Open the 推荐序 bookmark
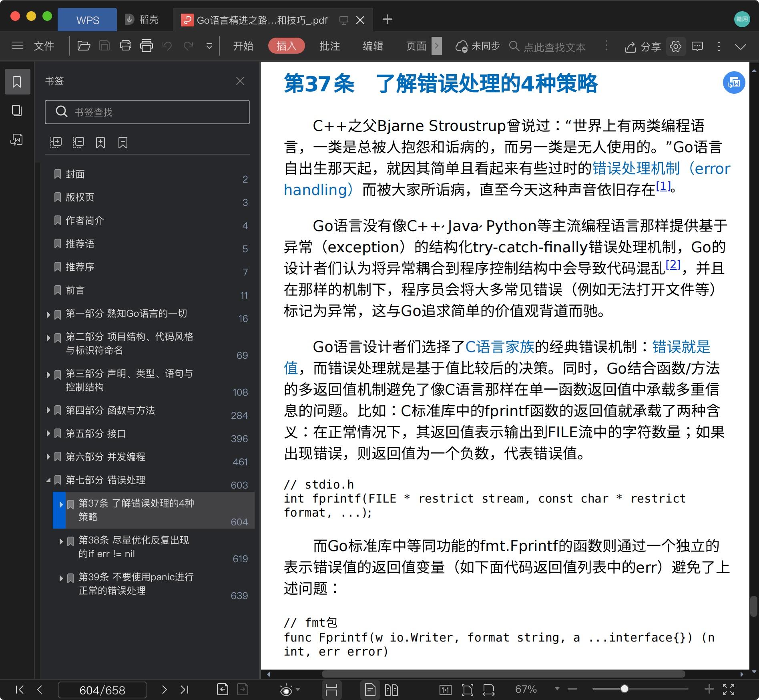Image resolution: width=759 pixels, height=700 pixels. [80, 267]
